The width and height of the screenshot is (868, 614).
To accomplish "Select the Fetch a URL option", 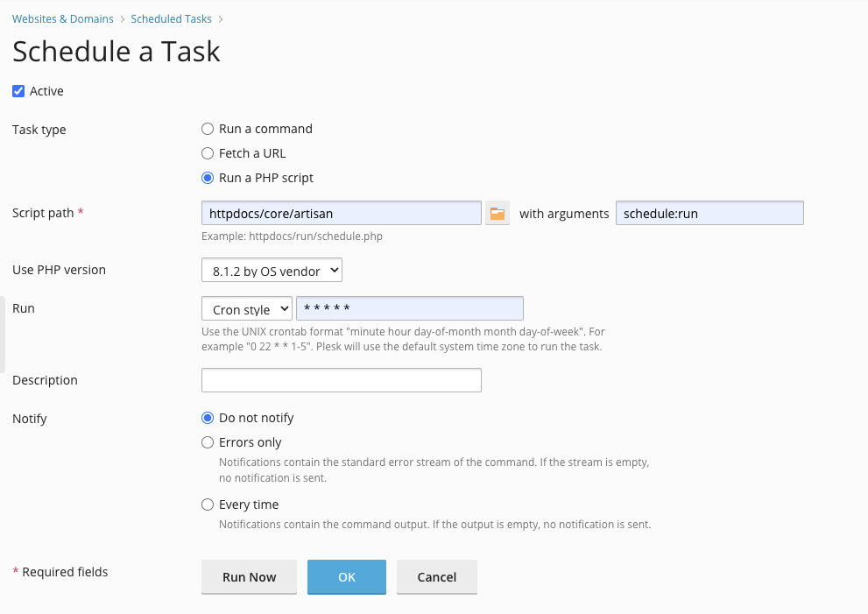I will (x=208, y=153).
